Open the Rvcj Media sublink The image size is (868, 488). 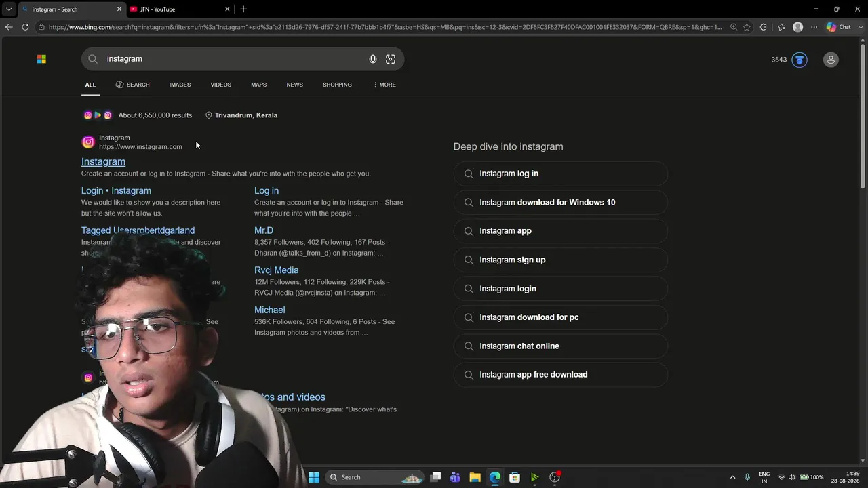click(x=277, y=270)
